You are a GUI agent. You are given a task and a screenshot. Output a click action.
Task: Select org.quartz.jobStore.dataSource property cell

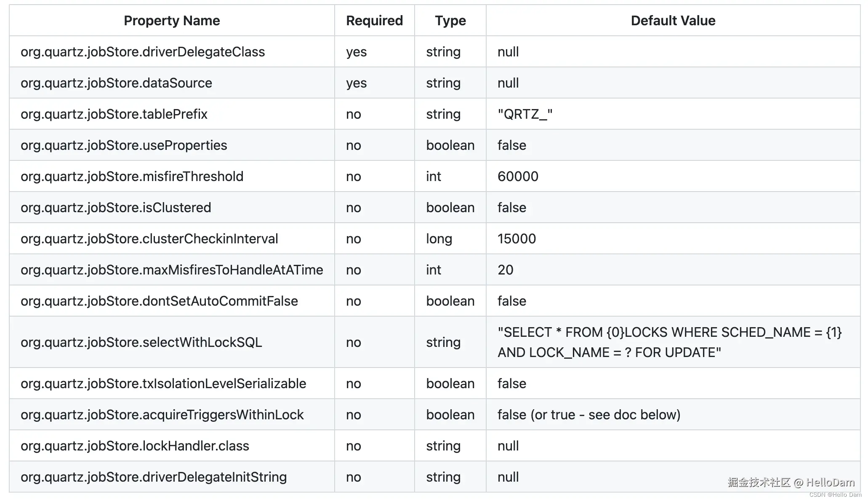[x=116, y=83]
